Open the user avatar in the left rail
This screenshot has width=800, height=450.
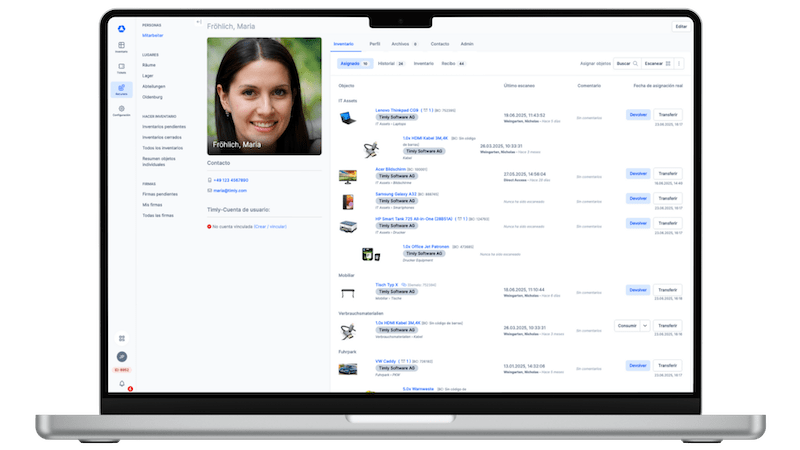point(122,357)
